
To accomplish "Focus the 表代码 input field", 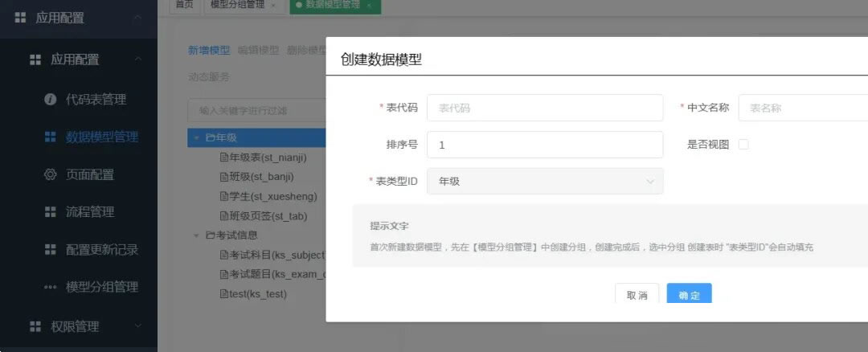I will (545, 108).
